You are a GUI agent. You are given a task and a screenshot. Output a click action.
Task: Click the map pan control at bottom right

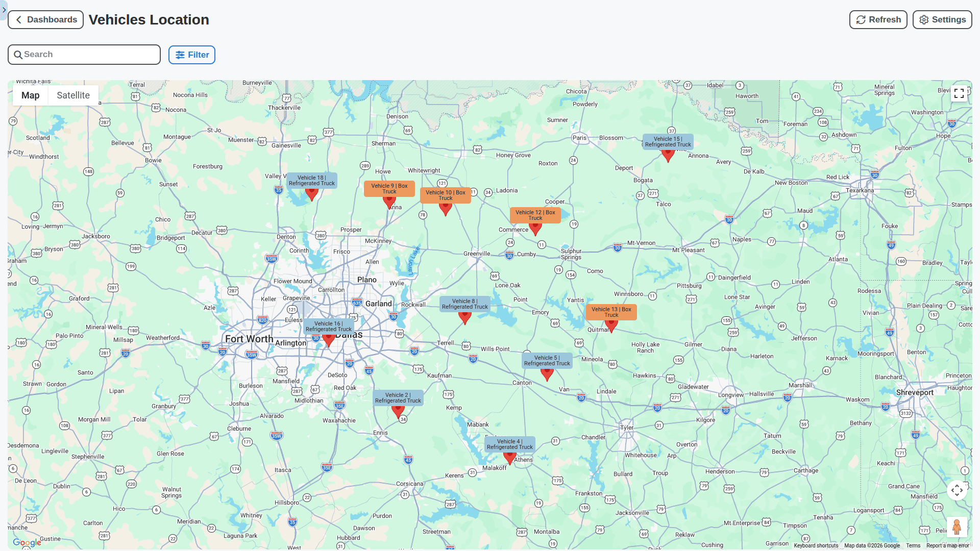point(957,490)
